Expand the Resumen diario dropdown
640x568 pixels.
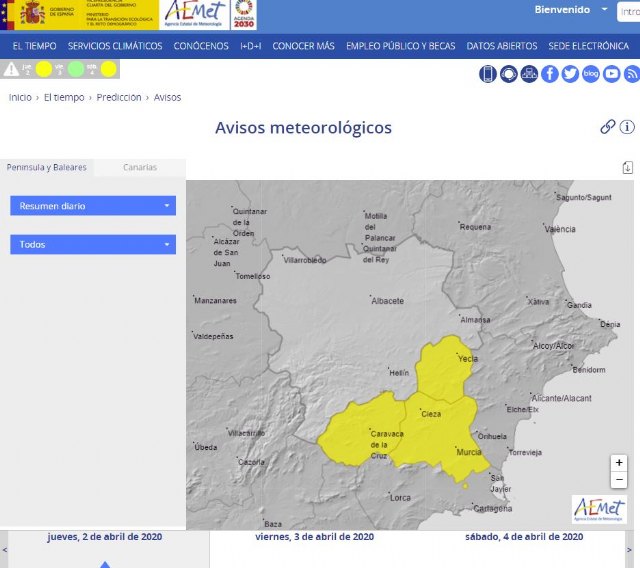click(x=93, y=206)
